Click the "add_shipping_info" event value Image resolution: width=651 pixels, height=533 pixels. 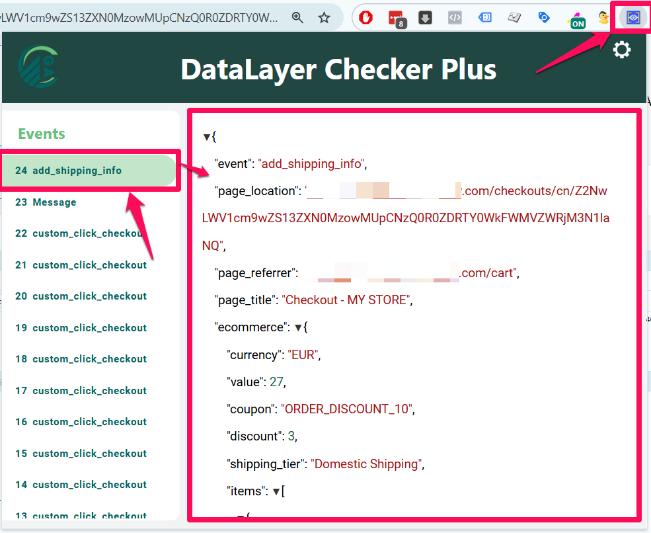click(311, 164)
